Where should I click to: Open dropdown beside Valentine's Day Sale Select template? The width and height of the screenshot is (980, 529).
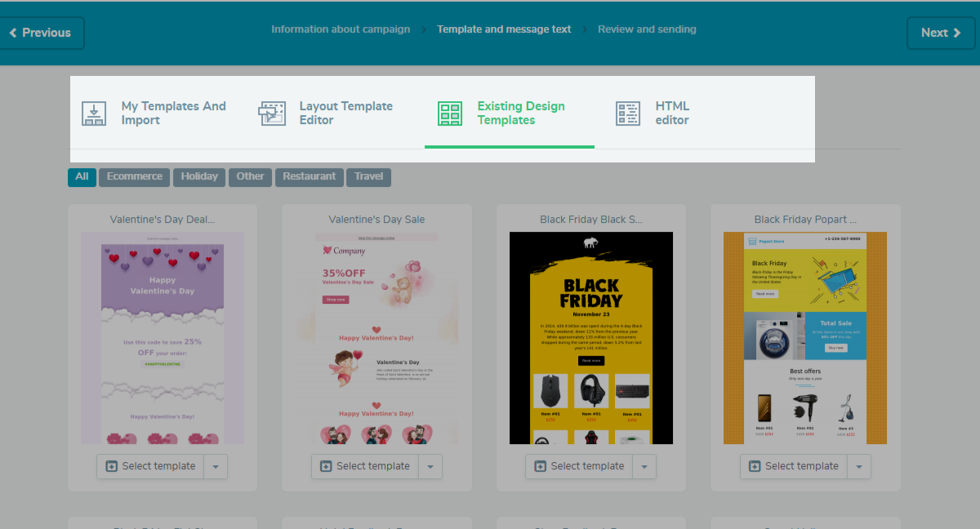pyautogui.click(x=430, y=466)
